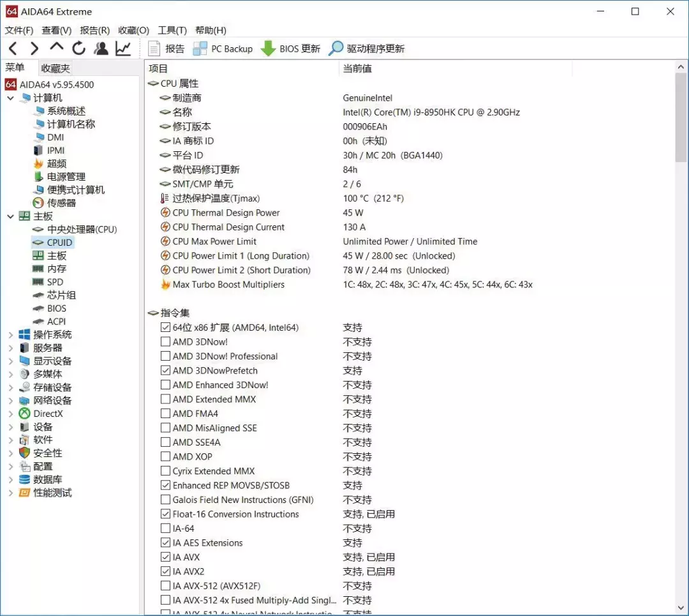Open the 收藏(O) menu
The width and height of the screenshot is (689, 616).
coord(133,31)
